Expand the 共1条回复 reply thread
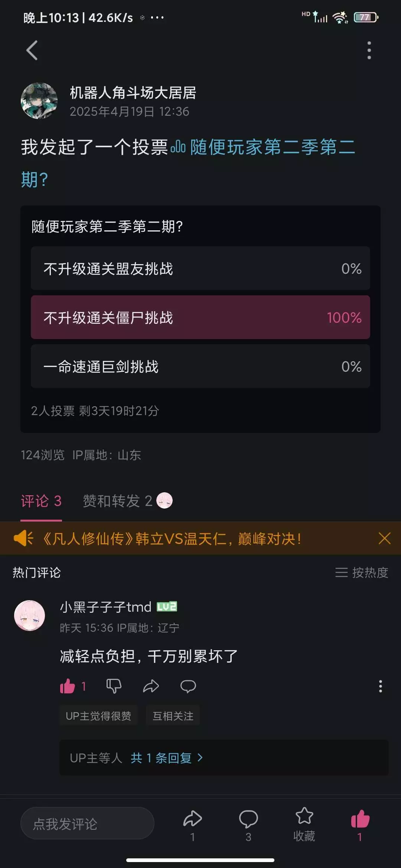Viewport: 401px width, 868px height. (x=166, y=758)
